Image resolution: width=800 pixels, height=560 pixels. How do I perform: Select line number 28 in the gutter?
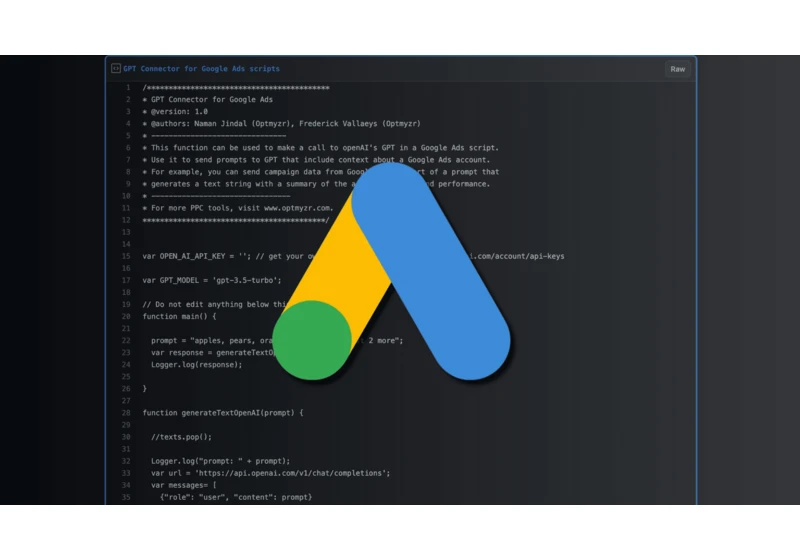pos(126,413)
